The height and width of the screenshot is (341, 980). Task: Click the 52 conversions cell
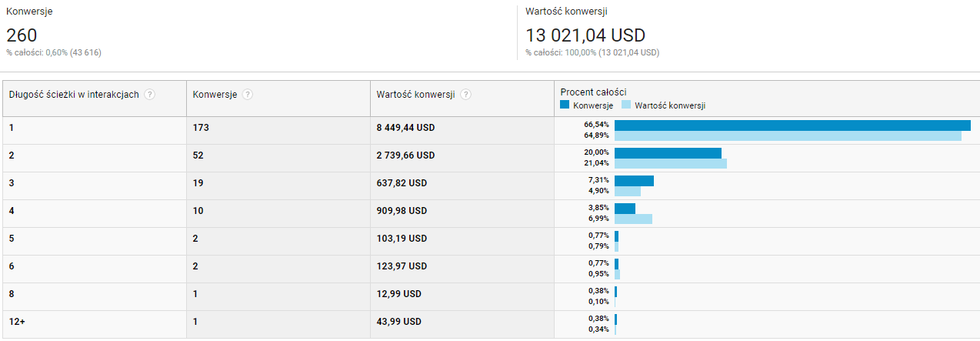pyautogui.click(x=198, y=155)
